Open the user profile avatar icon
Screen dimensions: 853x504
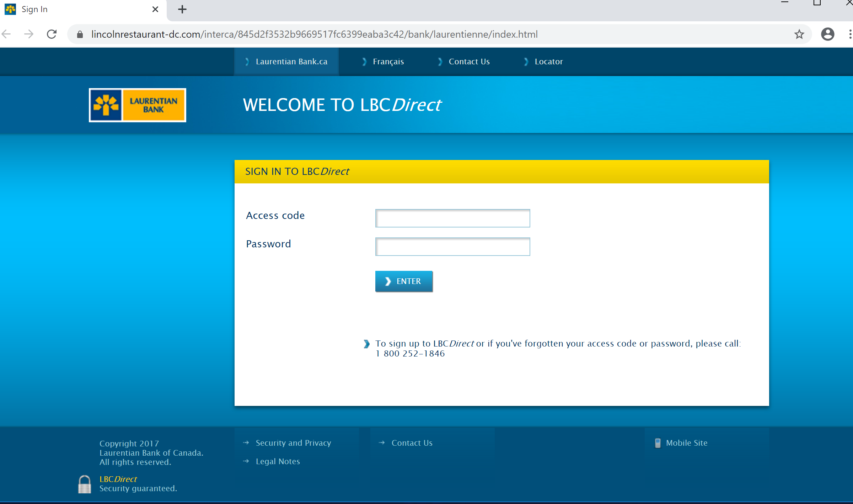click(828, 34)
